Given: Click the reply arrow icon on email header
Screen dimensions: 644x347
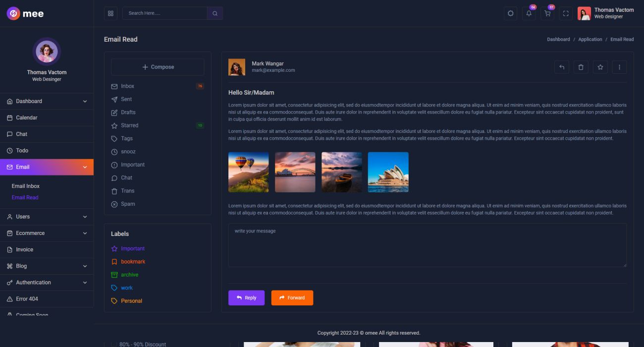Looking at the screenshot, I should coord(562,67).
